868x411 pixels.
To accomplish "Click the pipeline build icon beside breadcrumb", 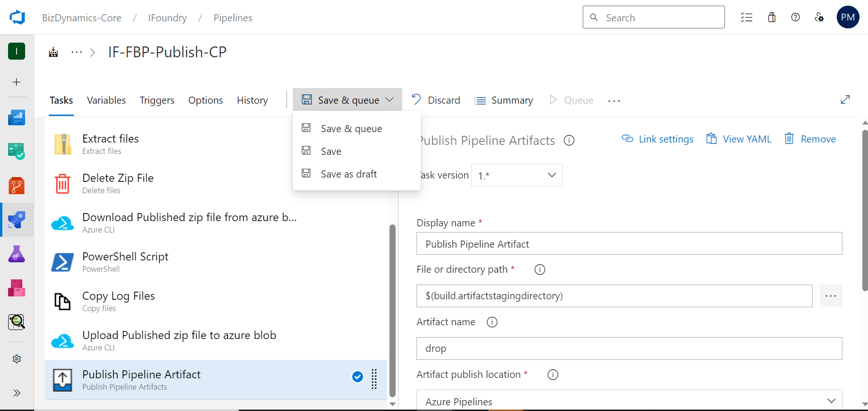I will 54,52.
